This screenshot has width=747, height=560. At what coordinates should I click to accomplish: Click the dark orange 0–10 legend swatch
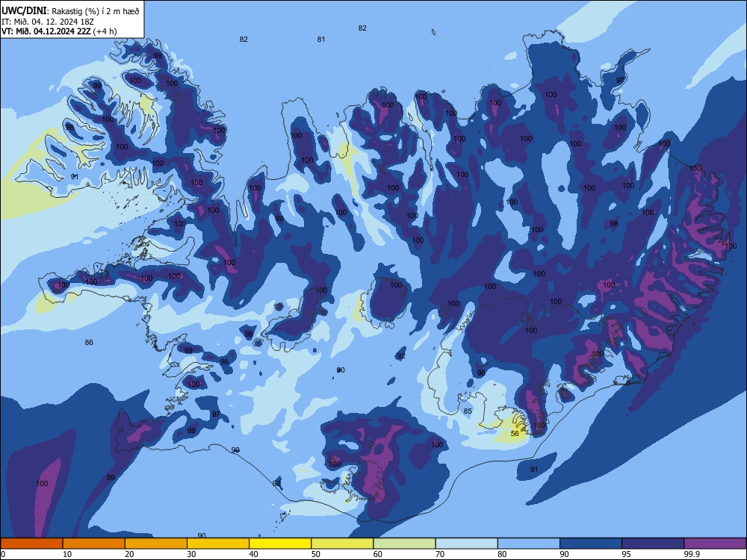[31, 544]
